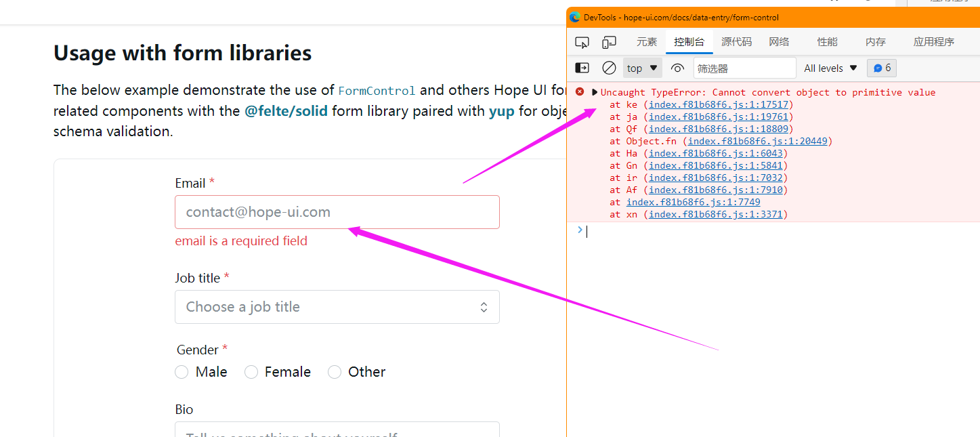Open source link index.f81b68f6.js:1:3371

[x=716, y=214]
